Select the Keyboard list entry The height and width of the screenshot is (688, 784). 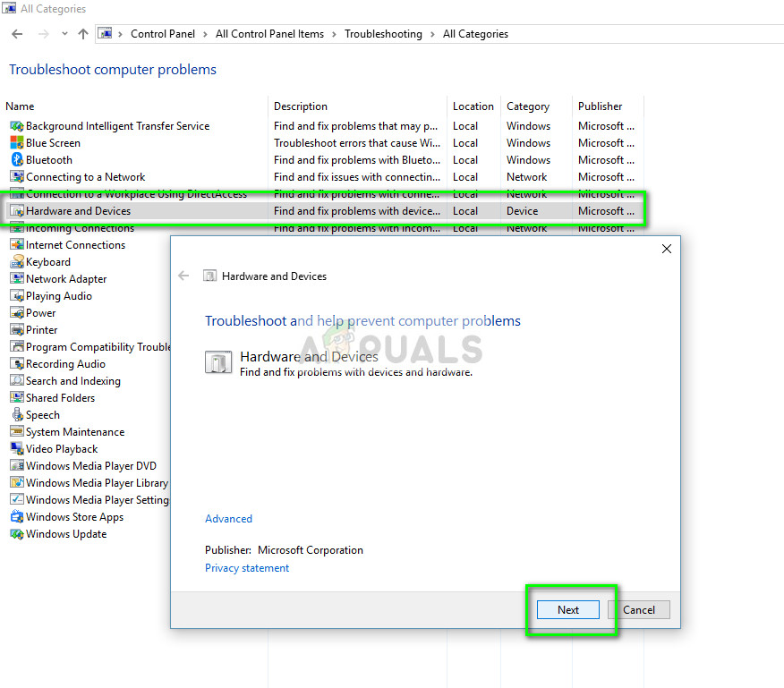[x=48, y=262]
